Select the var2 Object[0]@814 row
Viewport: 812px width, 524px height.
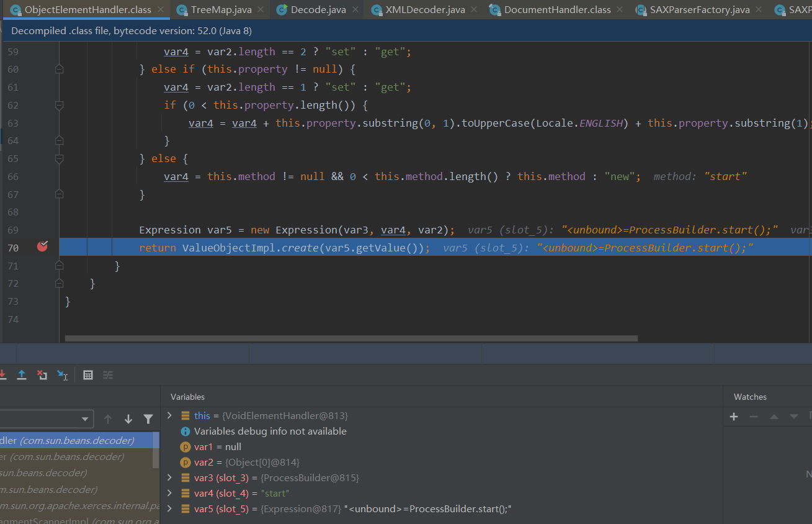442,462
